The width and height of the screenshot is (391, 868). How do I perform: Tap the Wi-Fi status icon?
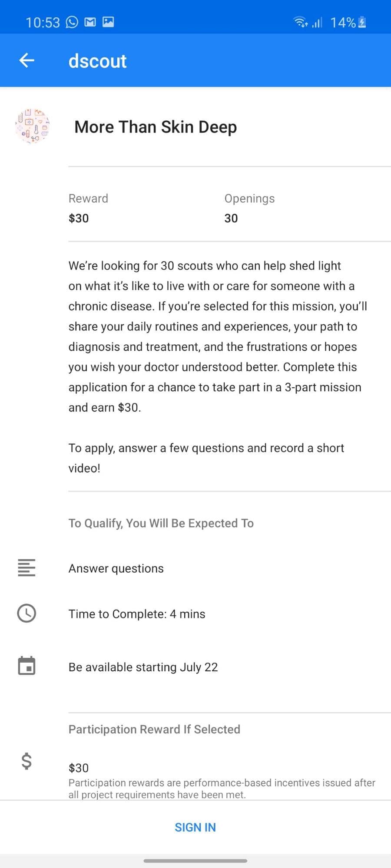pos(300,21)
